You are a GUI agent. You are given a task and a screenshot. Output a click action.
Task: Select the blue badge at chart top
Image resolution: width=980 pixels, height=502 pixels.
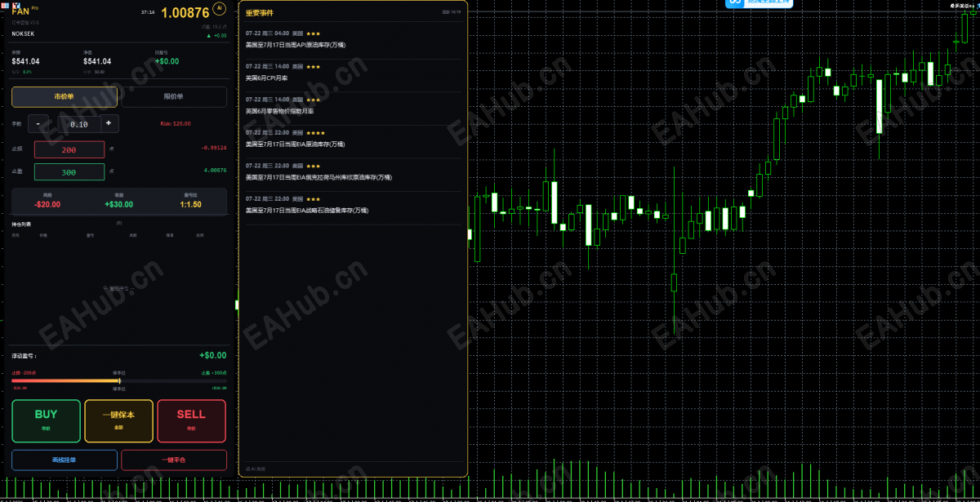tap(759, 3)
